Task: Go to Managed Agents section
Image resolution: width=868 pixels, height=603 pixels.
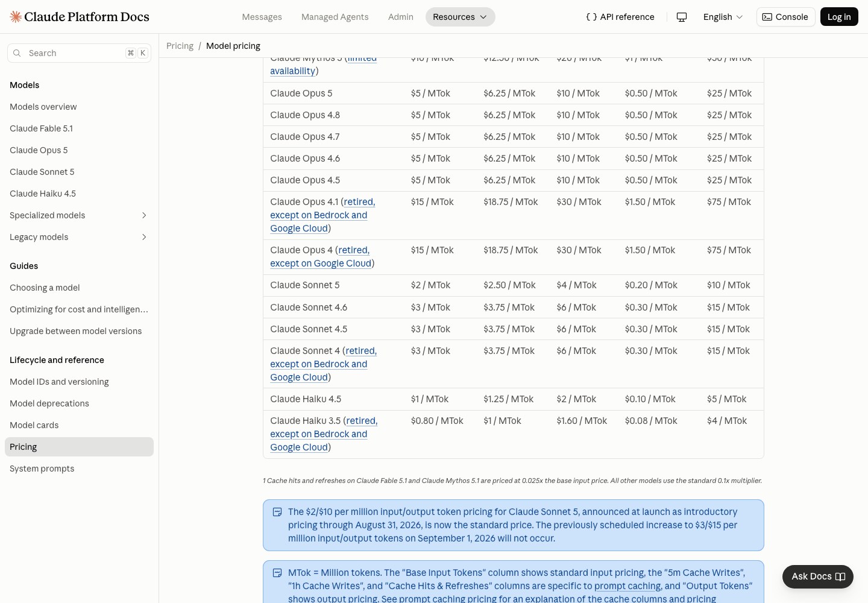Action: click(335, 17)
